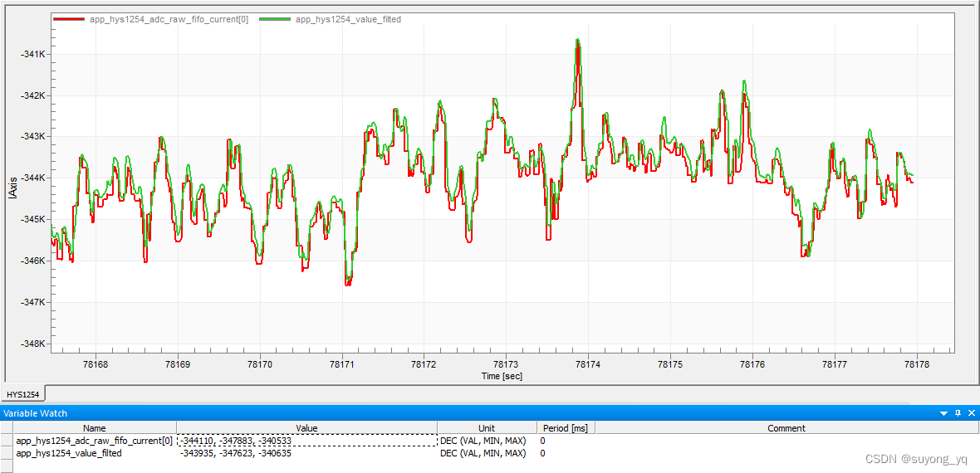Click the 78175 time axis label
Screen dimensions: 980x473
670,363
